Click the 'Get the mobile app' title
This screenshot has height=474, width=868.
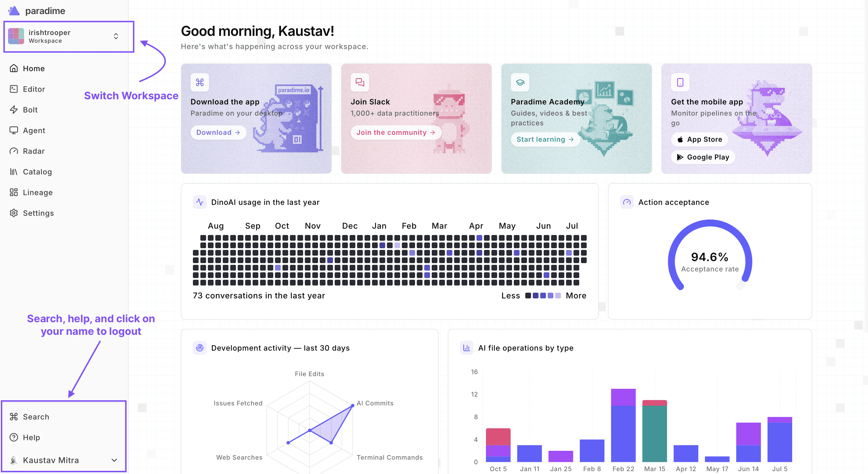click(707, 102)
